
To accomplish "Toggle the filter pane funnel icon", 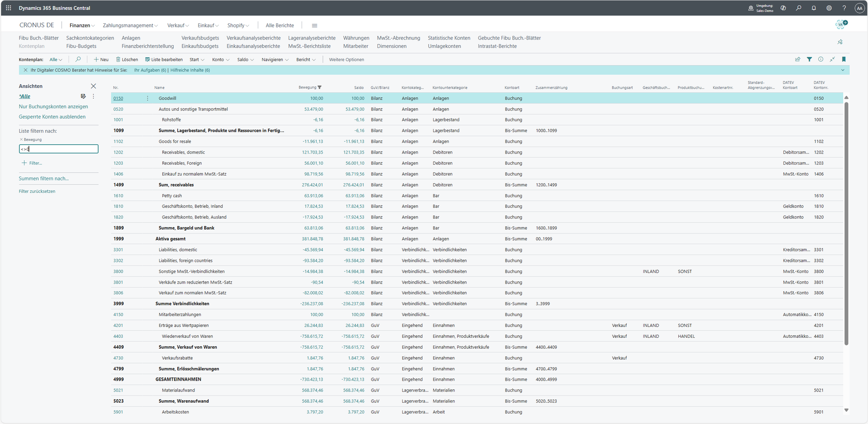I will click(809, 59).
